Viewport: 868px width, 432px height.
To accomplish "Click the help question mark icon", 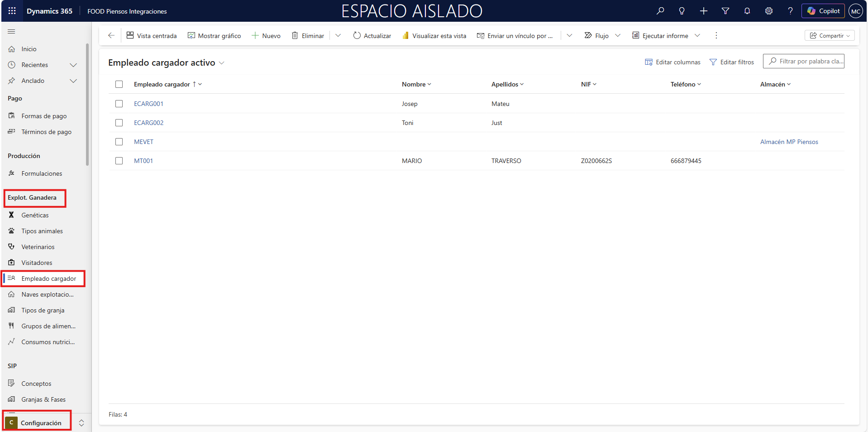I will tap(790, 11).
